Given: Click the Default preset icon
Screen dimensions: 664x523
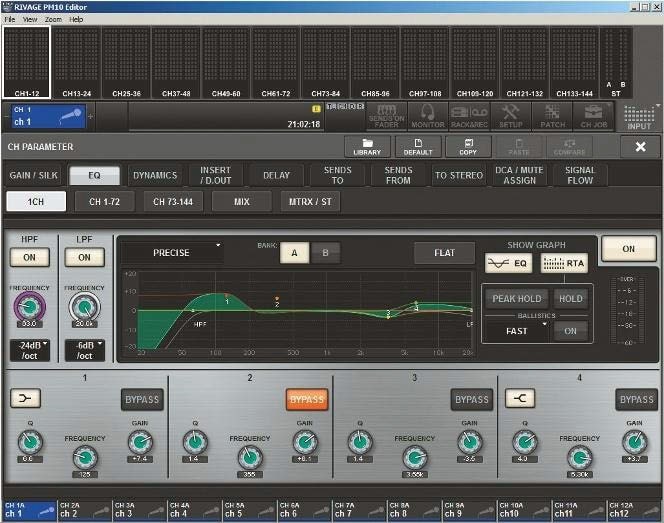Looking at the screenshot, I should pos(418,146).
